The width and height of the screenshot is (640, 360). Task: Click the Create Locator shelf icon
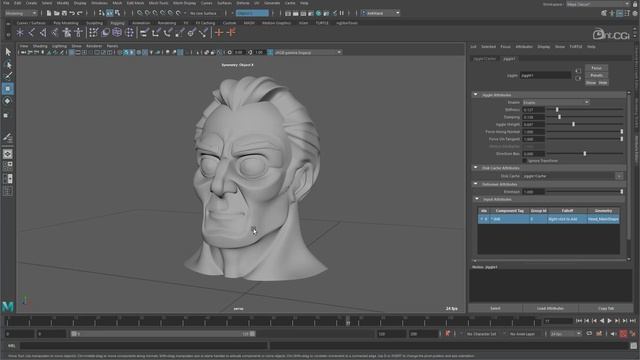coord(20,32)
